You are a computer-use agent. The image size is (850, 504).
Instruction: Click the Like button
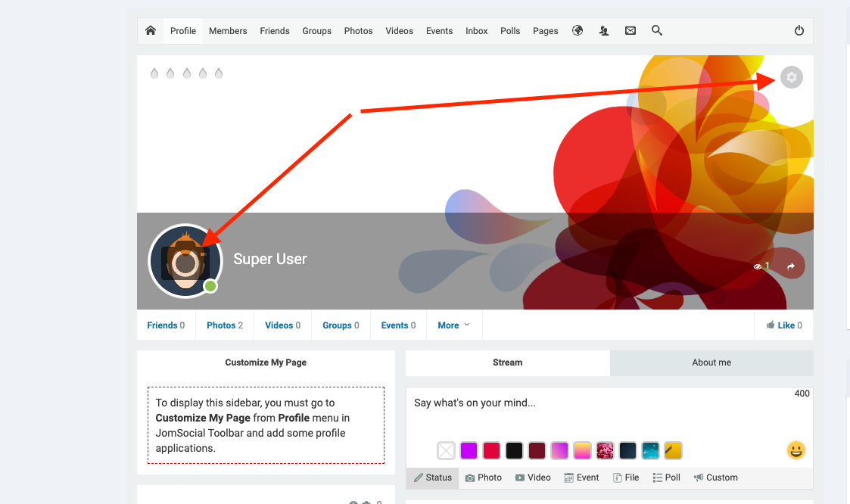784,325
